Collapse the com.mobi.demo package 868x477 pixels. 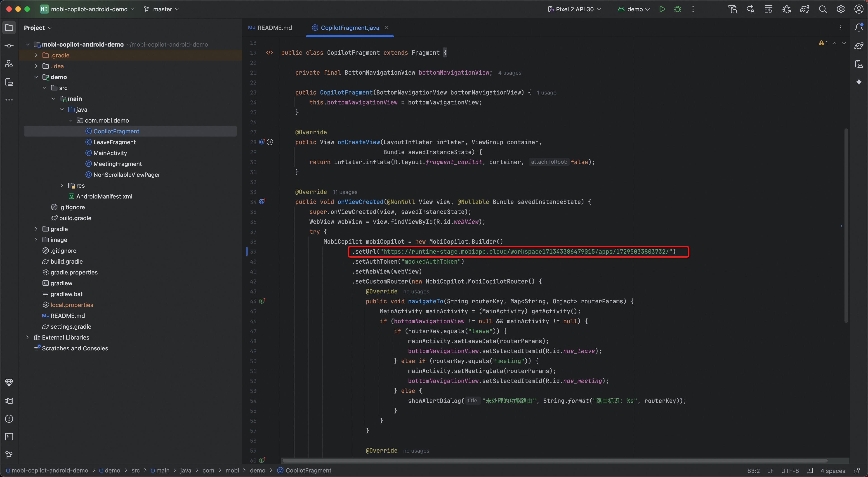click(x=71, y=120)
